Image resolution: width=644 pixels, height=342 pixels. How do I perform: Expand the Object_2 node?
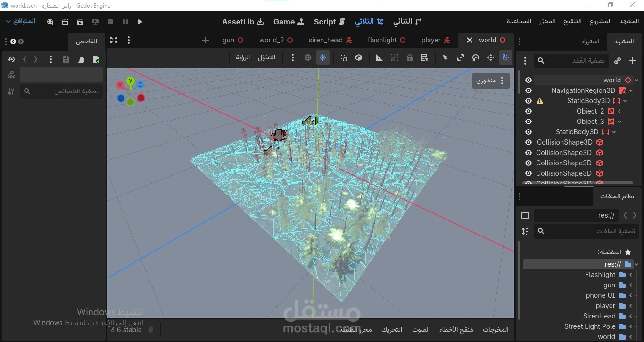pos(619,111)
